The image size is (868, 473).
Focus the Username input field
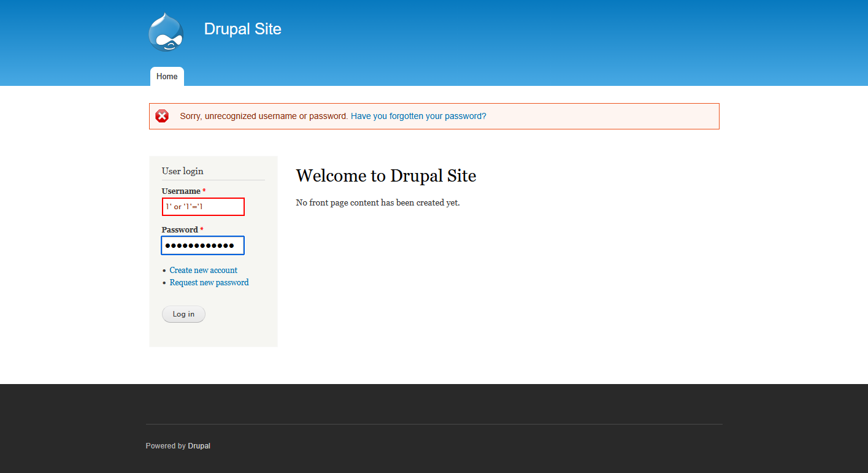point(203,207)
